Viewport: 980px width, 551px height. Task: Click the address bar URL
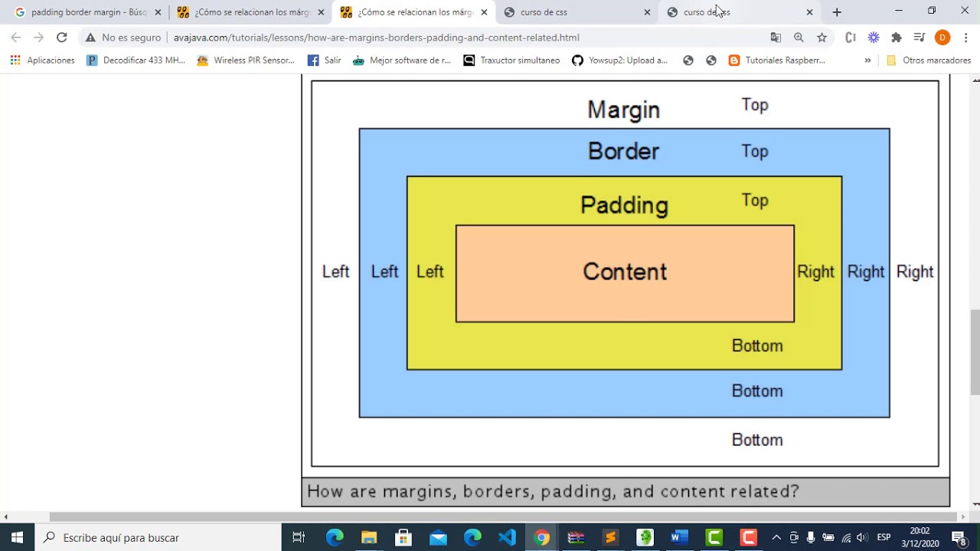pyautogui.click(x=376, y=37)
